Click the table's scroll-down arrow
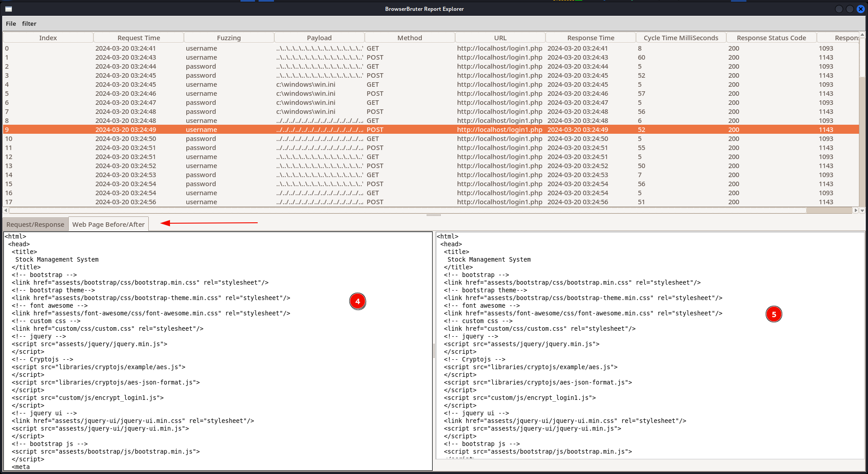The image size is (868, 474). point(862,211)
